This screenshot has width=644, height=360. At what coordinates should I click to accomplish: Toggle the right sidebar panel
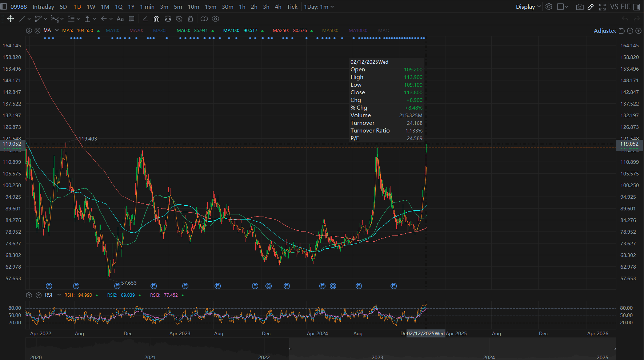[636, 7]
